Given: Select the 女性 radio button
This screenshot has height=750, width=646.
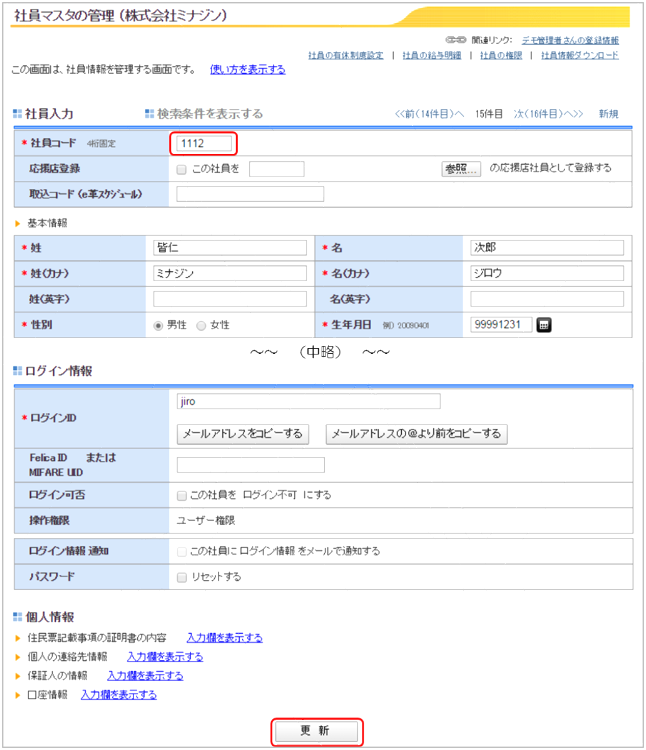Looking at the screenshot, I should [x=201, y=326].
